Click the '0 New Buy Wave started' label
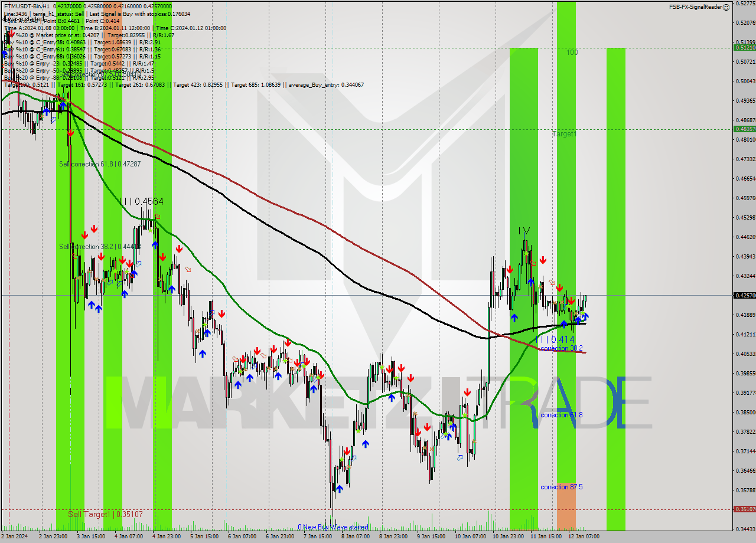The image size is (756, 543). [333, 527]
